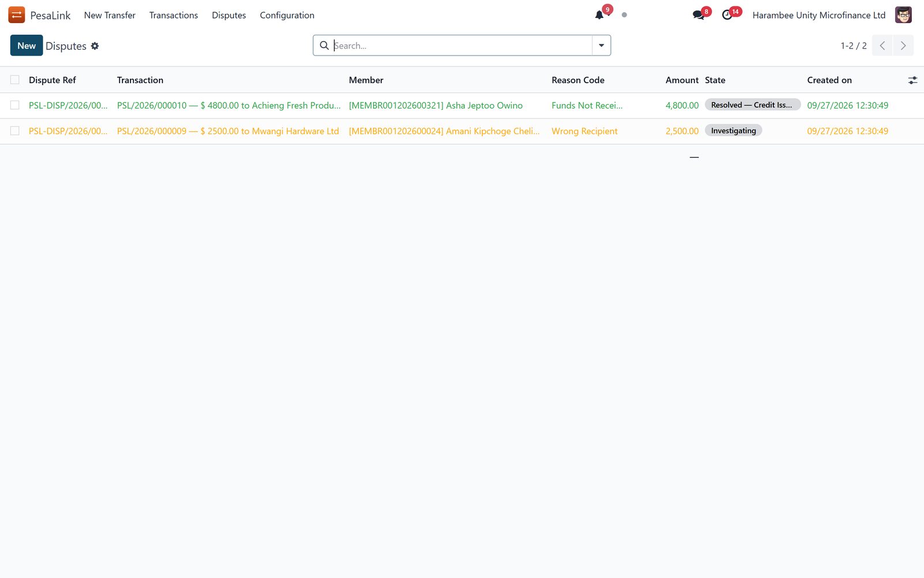Open the New Transfer menu
924x578 pixels.
point(110,15)
